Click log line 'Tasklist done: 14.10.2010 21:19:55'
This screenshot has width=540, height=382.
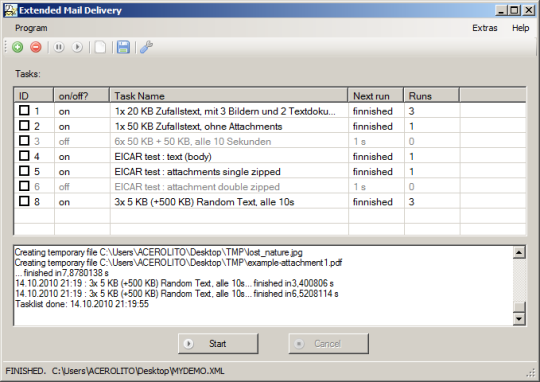[82, 304]
